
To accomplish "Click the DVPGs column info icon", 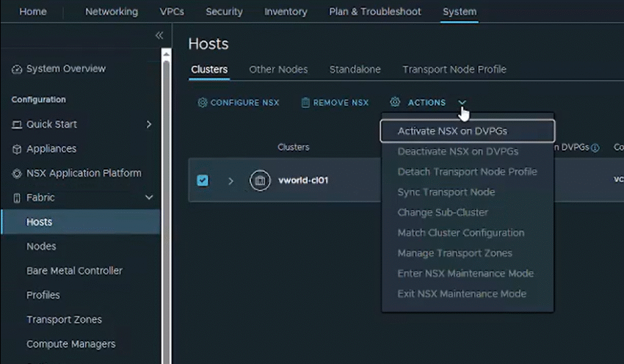I will tap(595, 148).
